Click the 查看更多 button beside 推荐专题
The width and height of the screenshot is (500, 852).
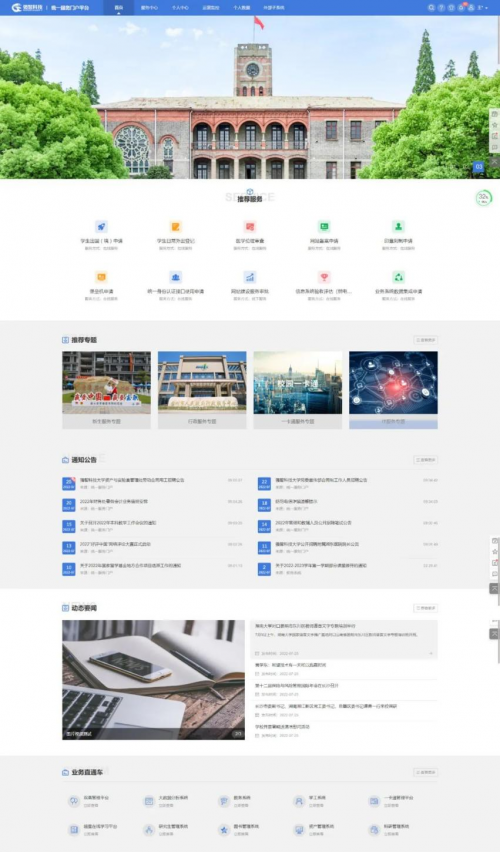click(x=426, y=340)
